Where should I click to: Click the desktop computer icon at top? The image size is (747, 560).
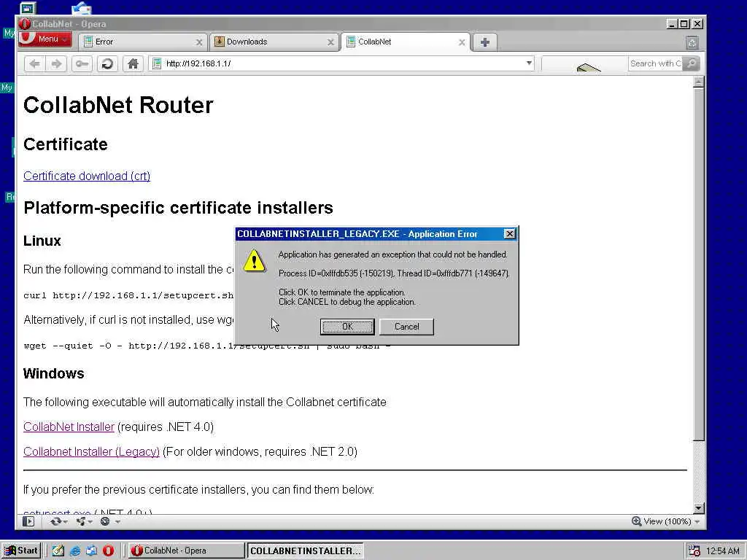[28, 7]
